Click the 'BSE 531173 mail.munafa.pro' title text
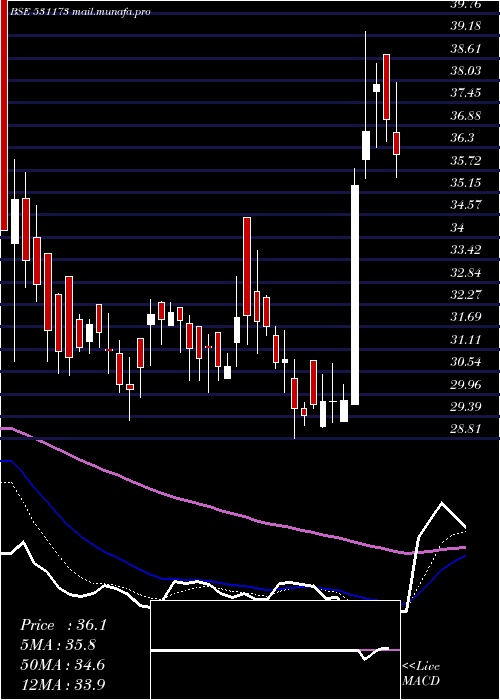The height and width of the screenshot is (700, 500). pos(80,12)
